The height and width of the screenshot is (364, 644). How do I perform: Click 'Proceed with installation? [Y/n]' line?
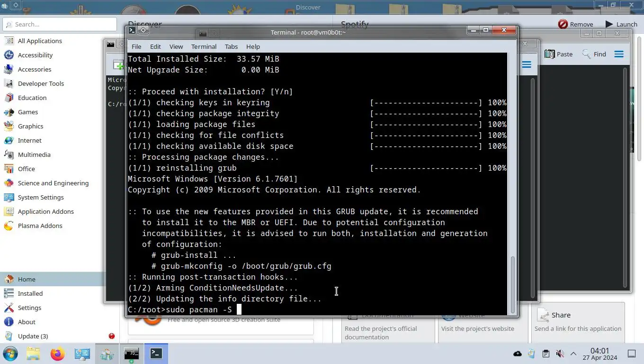click(x=210, y=91)
